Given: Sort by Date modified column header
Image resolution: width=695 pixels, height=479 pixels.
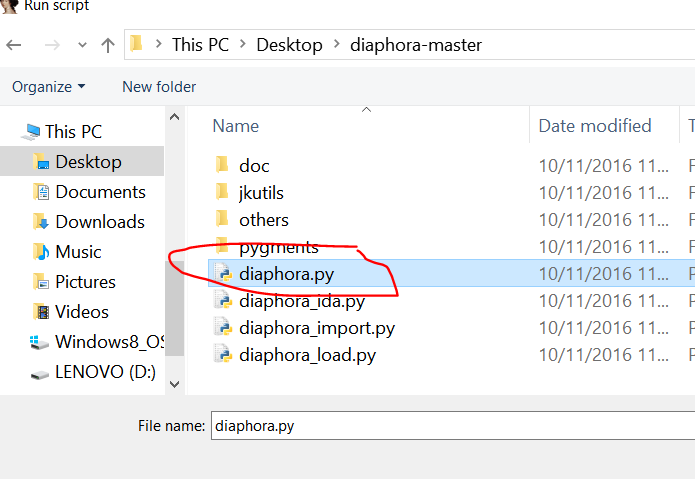Looking at the screenshot, I should (594, 126).
